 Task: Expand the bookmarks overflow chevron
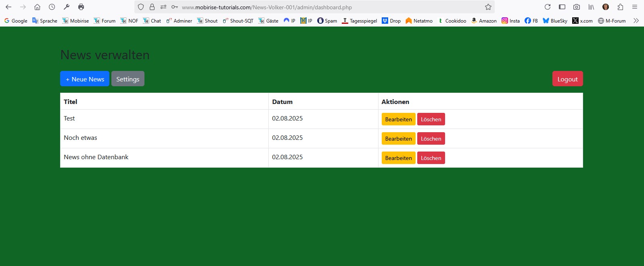[x=636, y=21]
